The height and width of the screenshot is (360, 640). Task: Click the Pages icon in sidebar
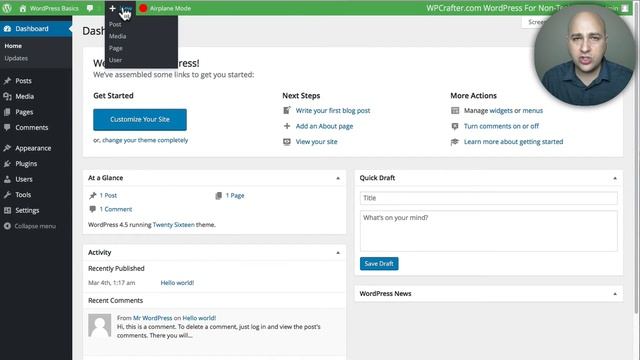coord(7,112)
